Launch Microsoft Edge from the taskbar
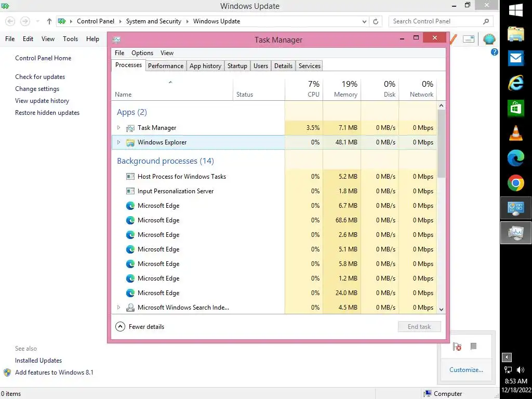This screenshot has width=532, height=399. pyautogui.click(x=516, y=158)
